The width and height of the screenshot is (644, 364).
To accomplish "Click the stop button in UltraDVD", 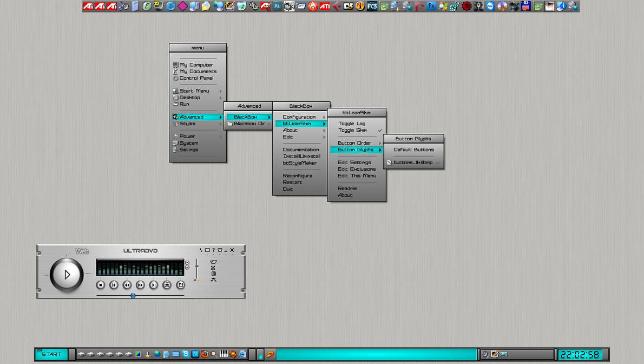I will [x=101, y=285].
